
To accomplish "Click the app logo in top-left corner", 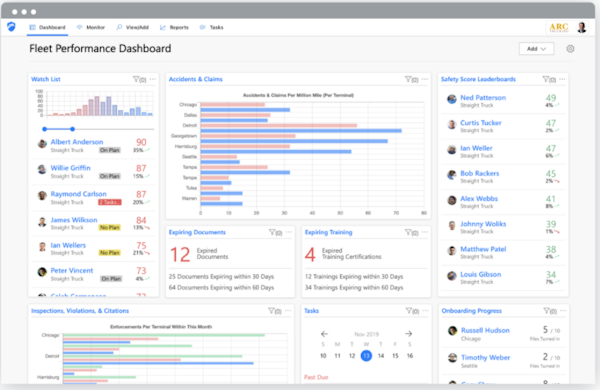I will [x=11, y=27].
